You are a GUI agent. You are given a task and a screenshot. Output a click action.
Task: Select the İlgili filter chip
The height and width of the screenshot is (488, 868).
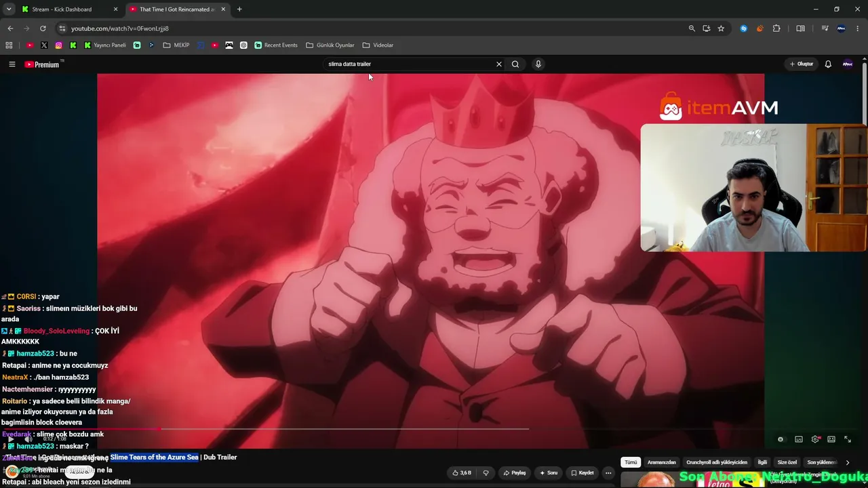click(762, 462)
